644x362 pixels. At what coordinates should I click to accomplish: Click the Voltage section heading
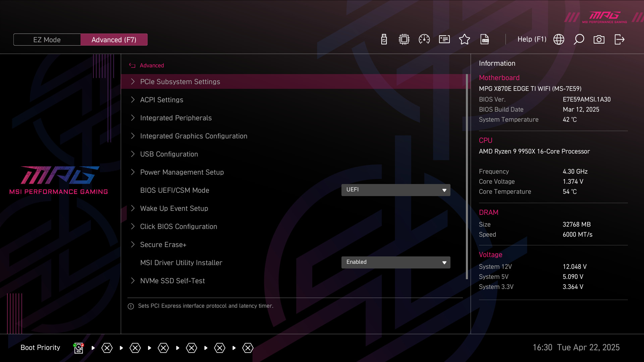click(490, 255)
